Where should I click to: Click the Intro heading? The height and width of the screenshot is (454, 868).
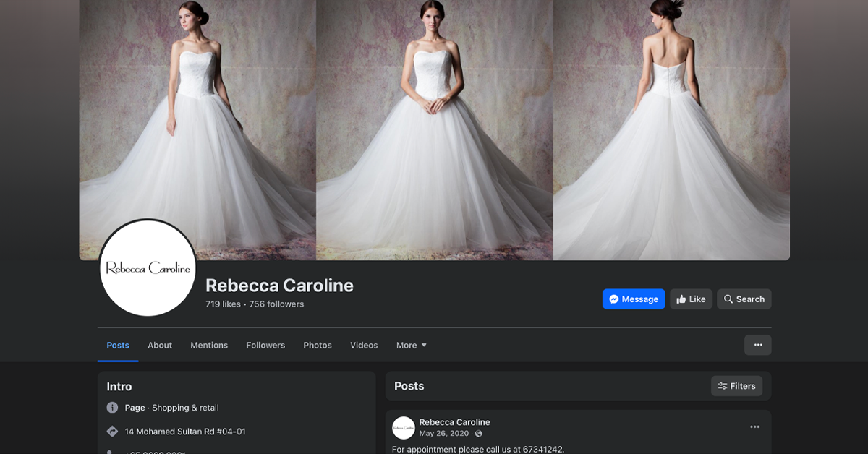(119, 387)
